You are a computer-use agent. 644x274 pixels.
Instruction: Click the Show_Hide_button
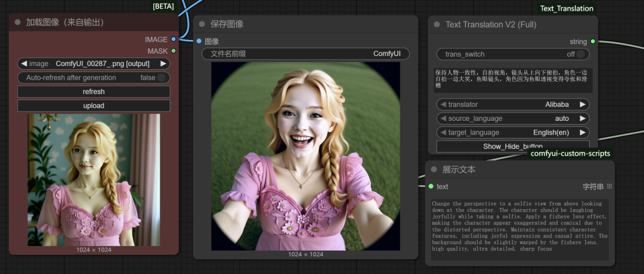pyautogui.click(x=513, y=147)
